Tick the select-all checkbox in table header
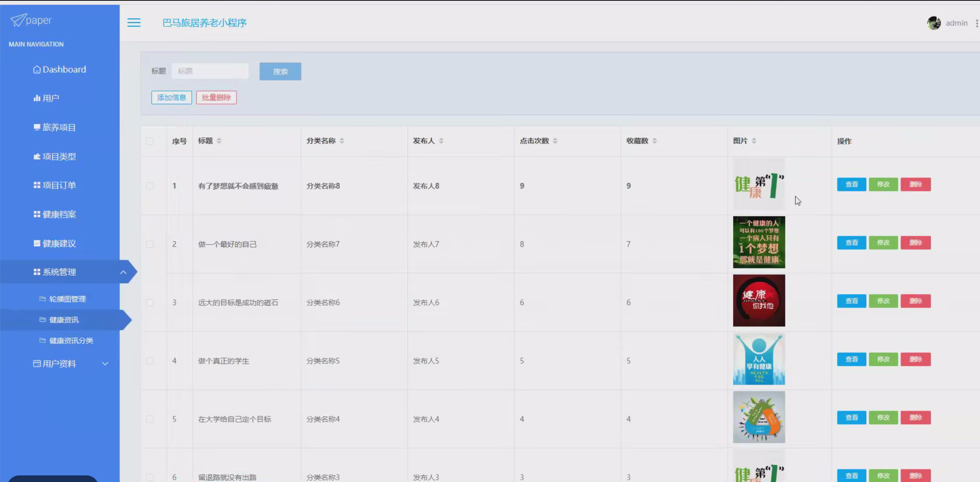 click(150, 141)
